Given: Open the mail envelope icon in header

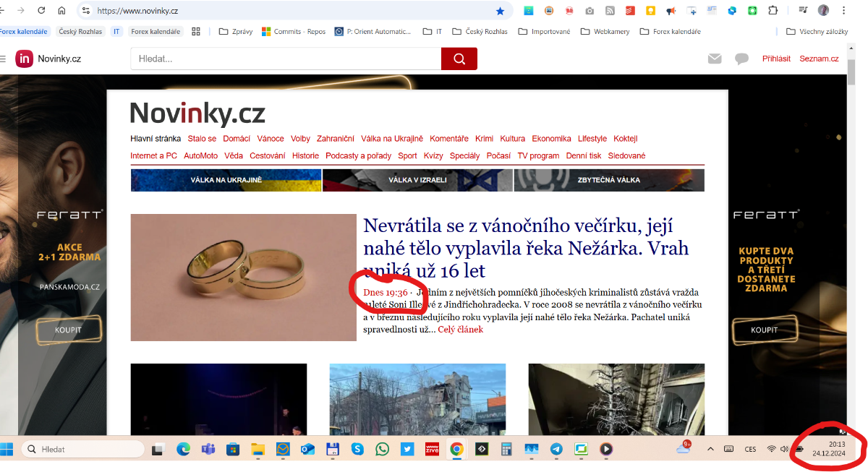Looking at the screenshot, I should tap(715, 59).
